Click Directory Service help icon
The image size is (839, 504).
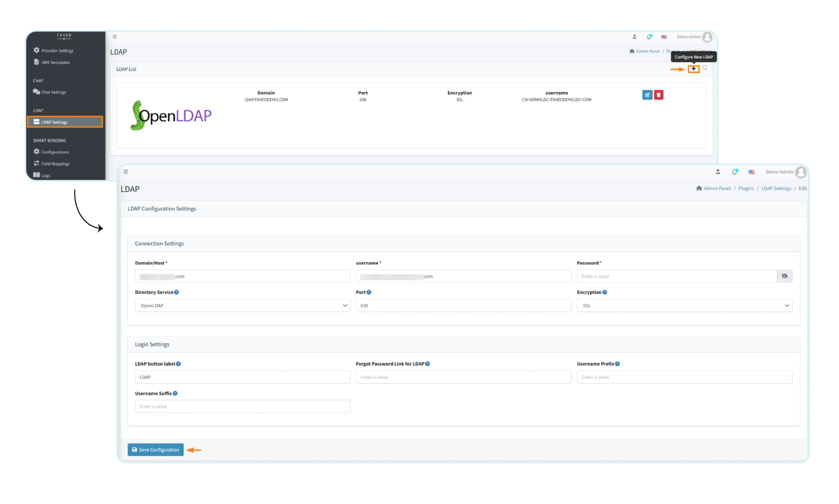(x=177, y=292)
